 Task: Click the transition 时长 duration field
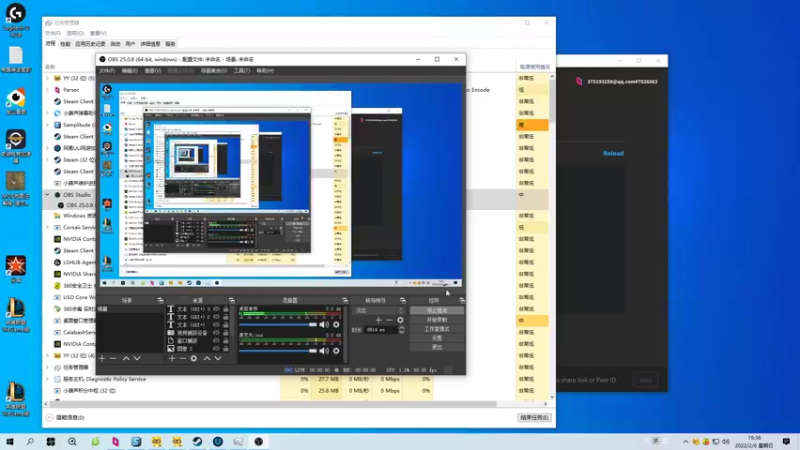[x=381, y=330]
